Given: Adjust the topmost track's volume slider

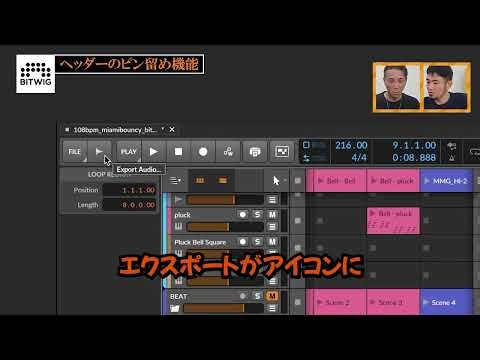Looking at the screenshot, I should pos(225,200).
